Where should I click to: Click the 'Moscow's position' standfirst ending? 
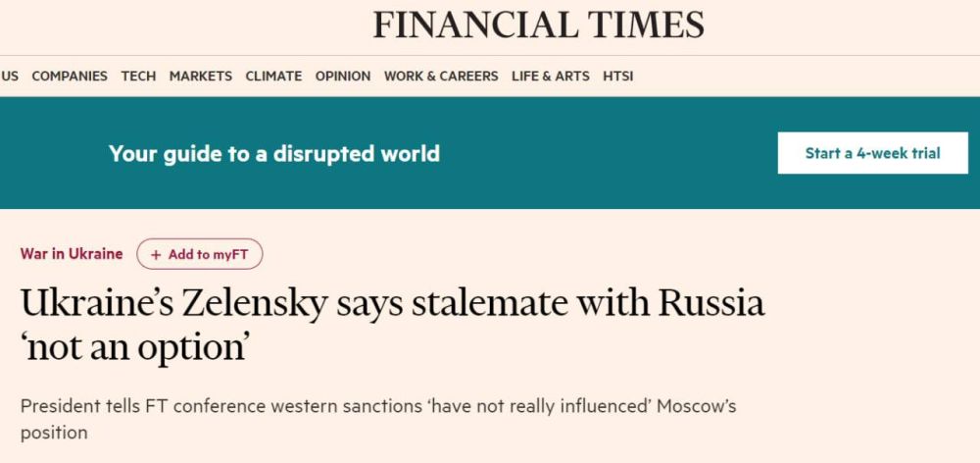[x=54, y=432]
